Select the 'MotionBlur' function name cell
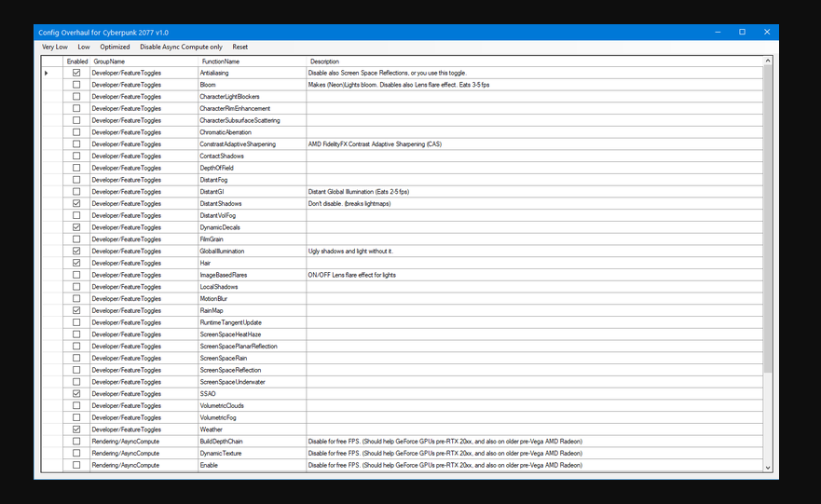 [x=253, y=298]
